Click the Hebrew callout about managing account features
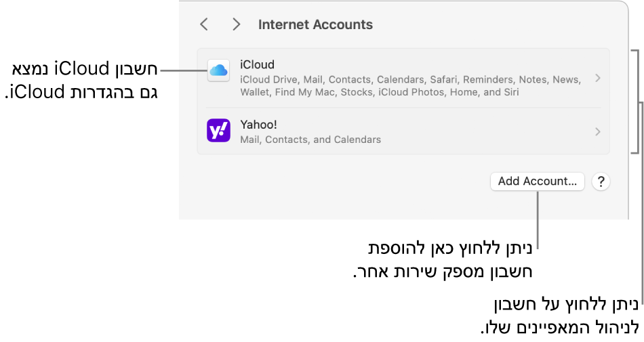This screenshot has width=644, height=342. (558, 315)
